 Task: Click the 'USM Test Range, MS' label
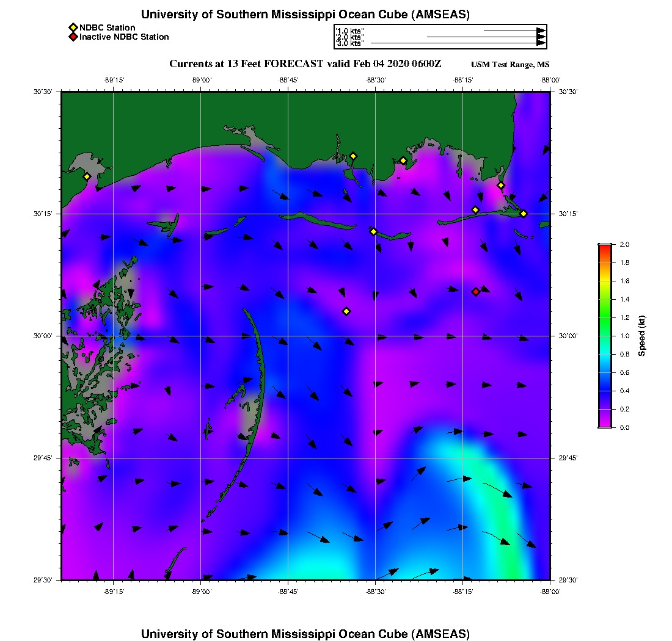pos(510,65)
